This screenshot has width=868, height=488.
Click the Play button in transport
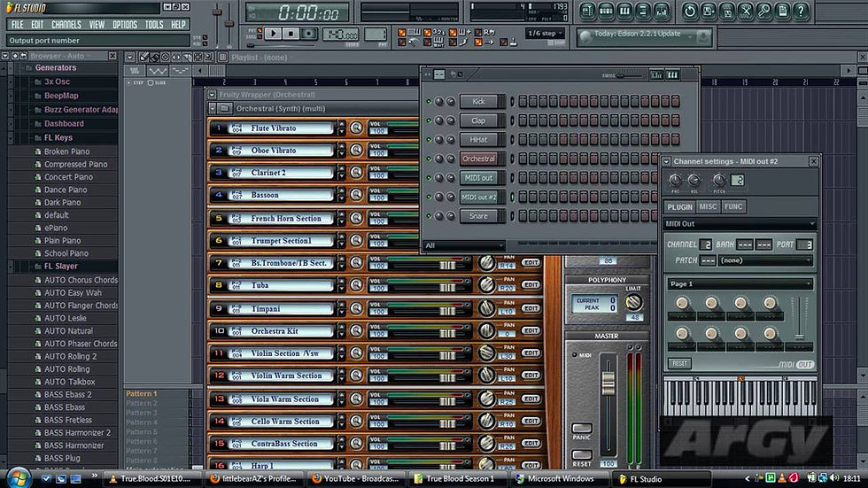coord(273,34)
